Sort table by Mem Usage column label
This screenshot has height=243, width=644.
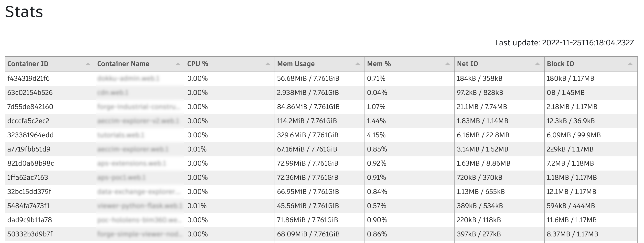pos(296,64)
